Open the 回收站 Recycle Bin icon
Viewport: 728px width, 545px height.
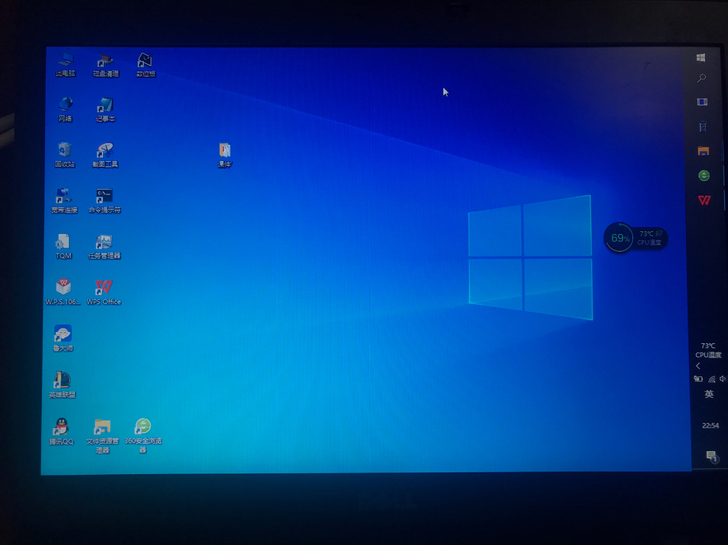tap(65, 151)
